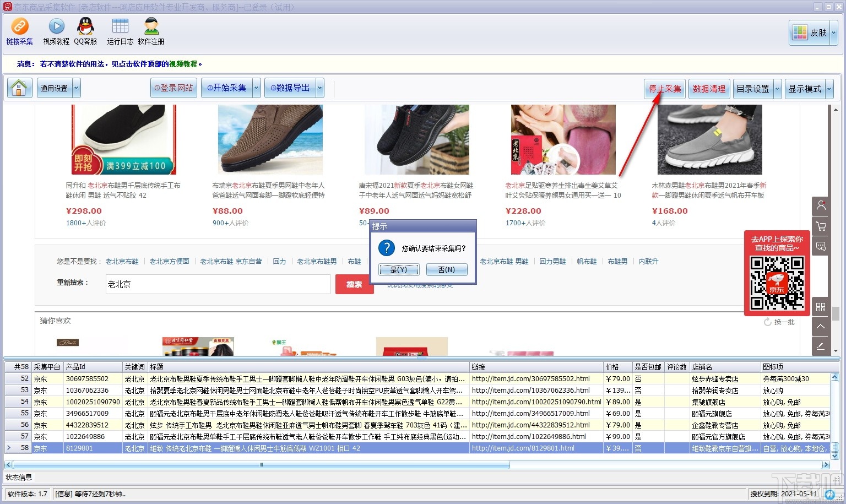Open the ¥298.00 同升和 shoe thumbnail

click(x=124, y=140)
